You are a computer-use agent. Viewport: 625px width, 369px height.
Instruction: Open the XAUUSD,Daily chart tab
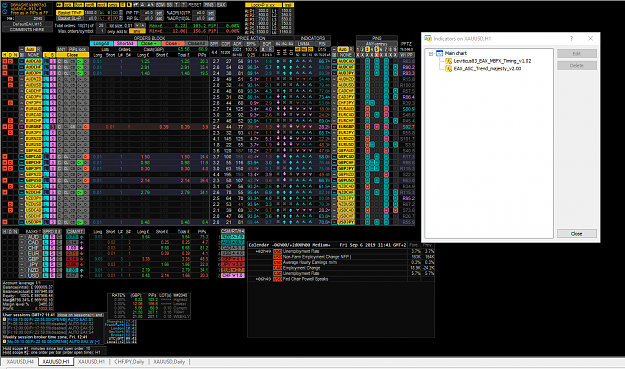tap(169, 362)
